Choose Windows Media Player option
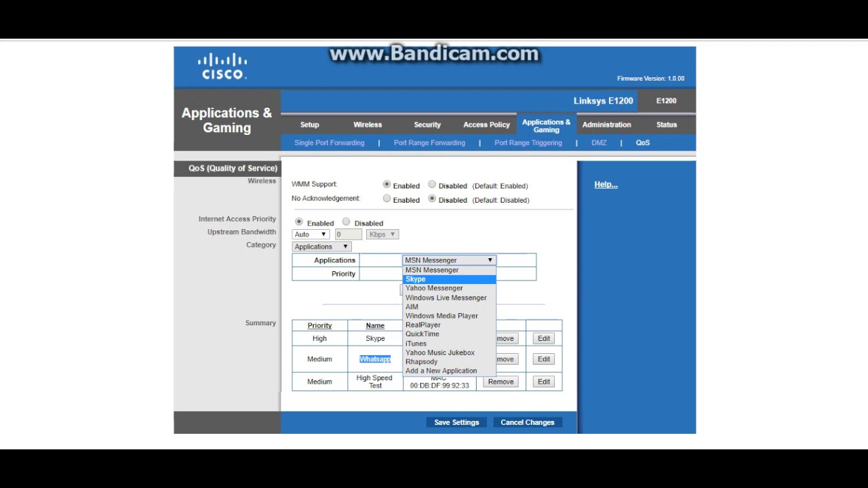 [450, 316]
